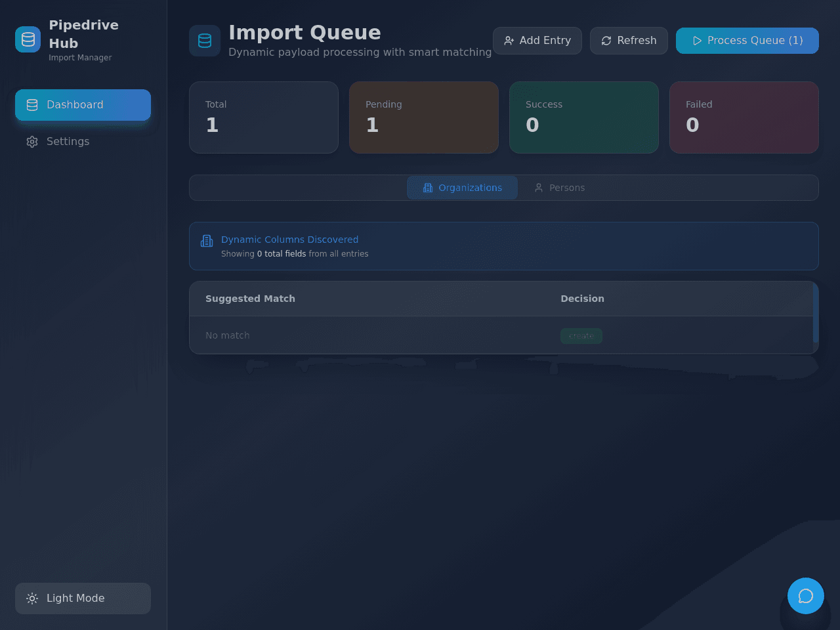Image resolution: width=840 pixels, height=630 pixels.
Task: Click the Pending count card
Action: [424, 117]
